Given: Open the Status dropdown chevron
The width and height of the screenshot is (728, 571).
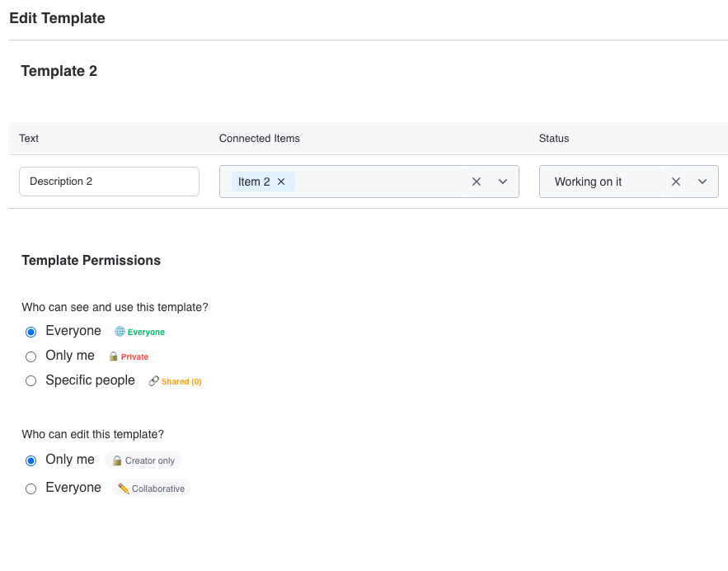Looking at the screenshot, I should (x=702, y=182).
